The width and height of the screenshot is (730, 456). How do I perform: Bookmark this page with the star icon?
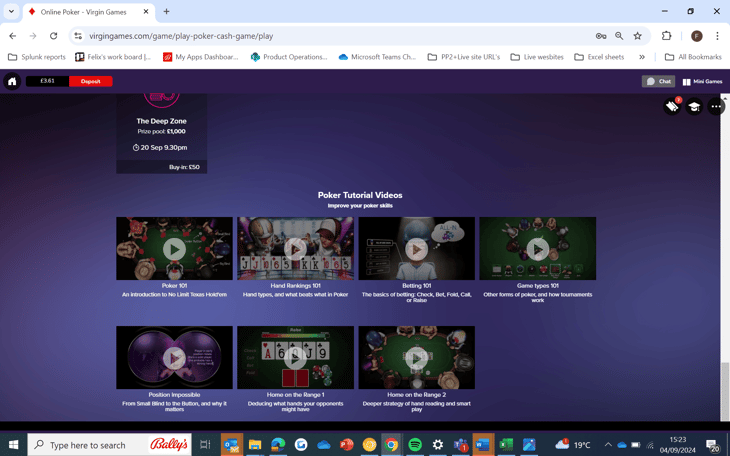(637, 36)
